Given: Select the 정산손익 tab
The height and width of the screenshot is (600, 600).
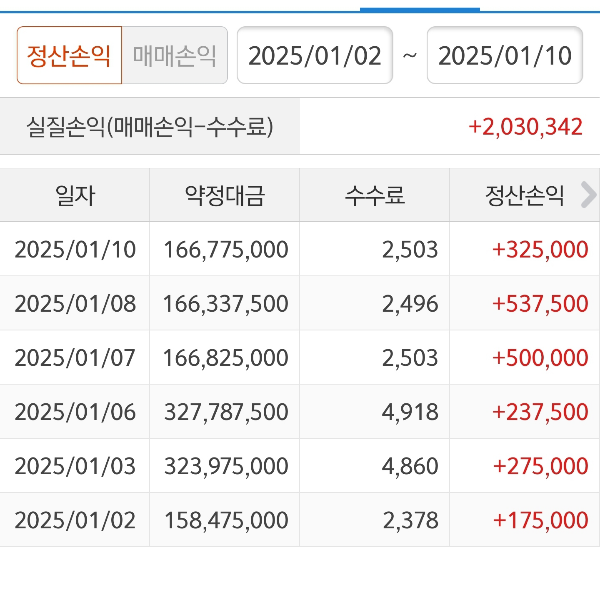Looking at the screenshot, I should pyautogui.click(x=69, y=55).
